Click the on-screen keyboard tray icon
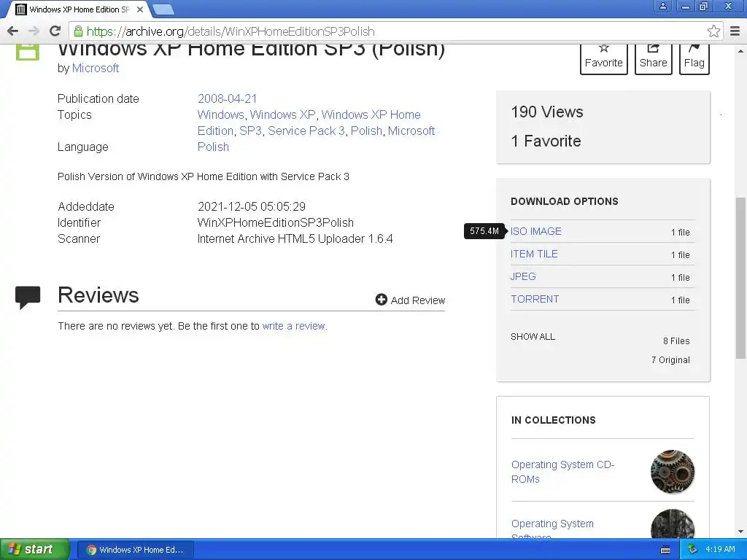This screenshot has width=747, height=560. tap(665, 550)
